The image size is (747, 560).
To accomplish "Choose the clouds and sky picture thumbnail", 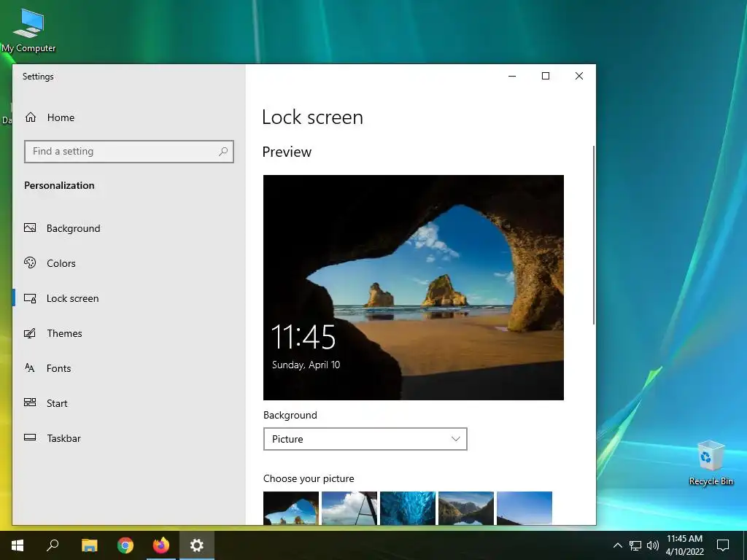I will point(349,508).
